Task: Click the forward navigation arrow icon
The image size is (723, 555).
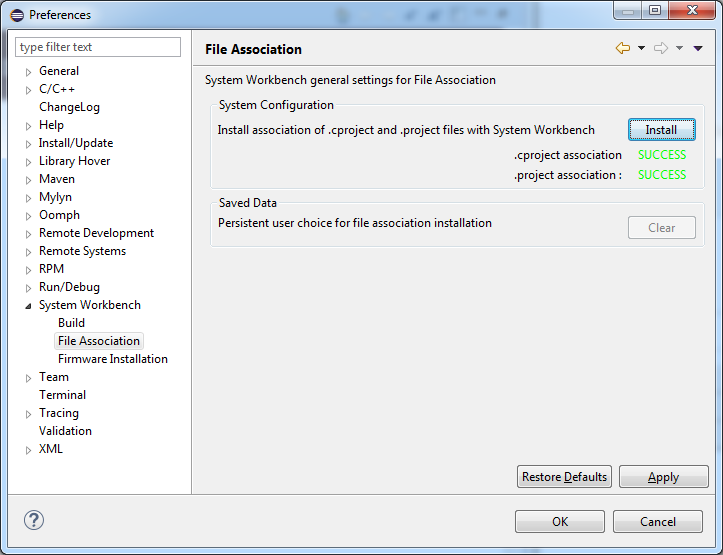Action: coord(661,48)
